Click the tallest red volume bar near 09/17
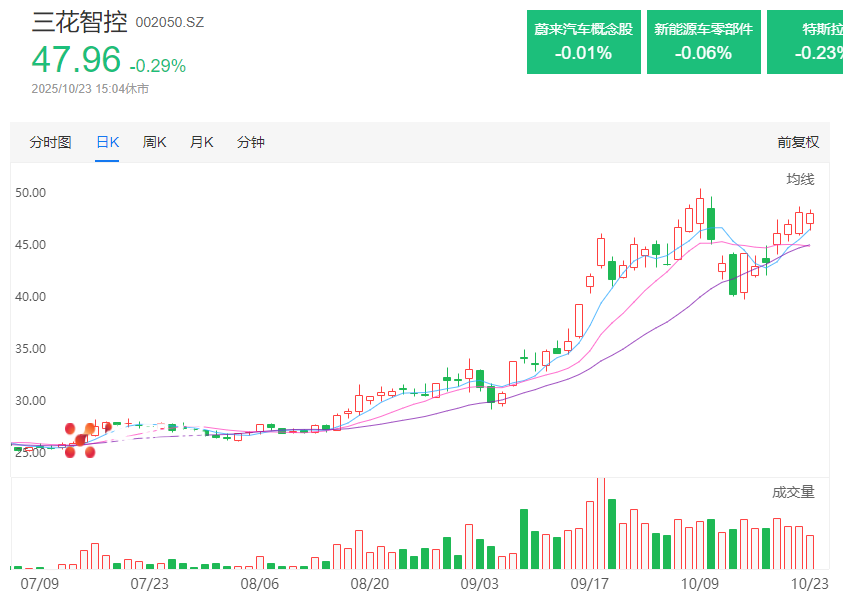The height and width of the screenshot is (598, 843). point(600,524)
